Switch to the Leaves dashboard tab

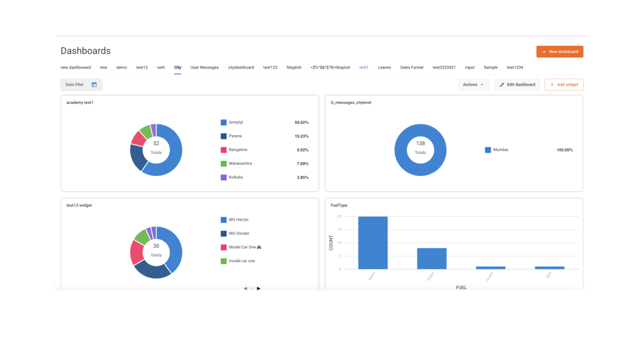pos(384,67)
